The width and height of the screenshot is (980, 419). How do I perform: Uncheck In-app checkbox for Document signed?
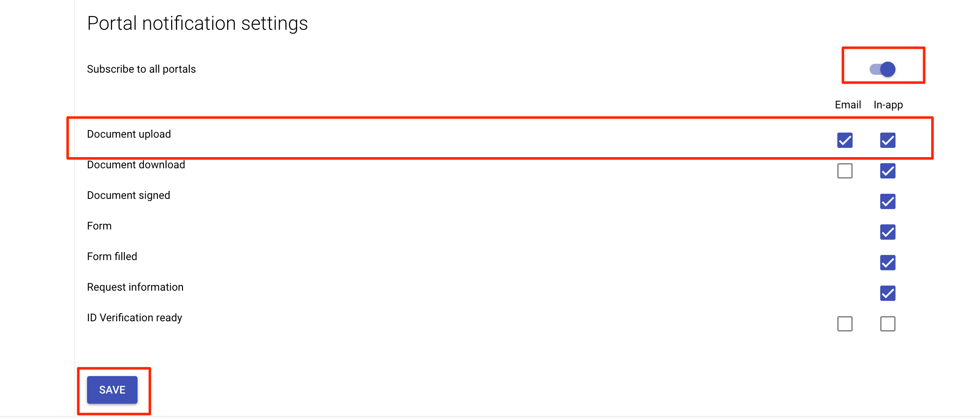point(887,201)
